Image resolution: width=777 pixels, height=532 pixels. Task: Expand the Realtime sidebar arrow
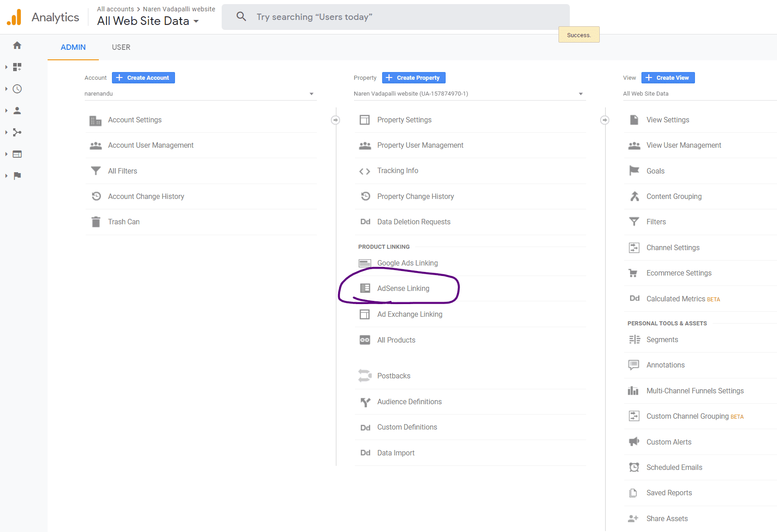pos(6,89)
